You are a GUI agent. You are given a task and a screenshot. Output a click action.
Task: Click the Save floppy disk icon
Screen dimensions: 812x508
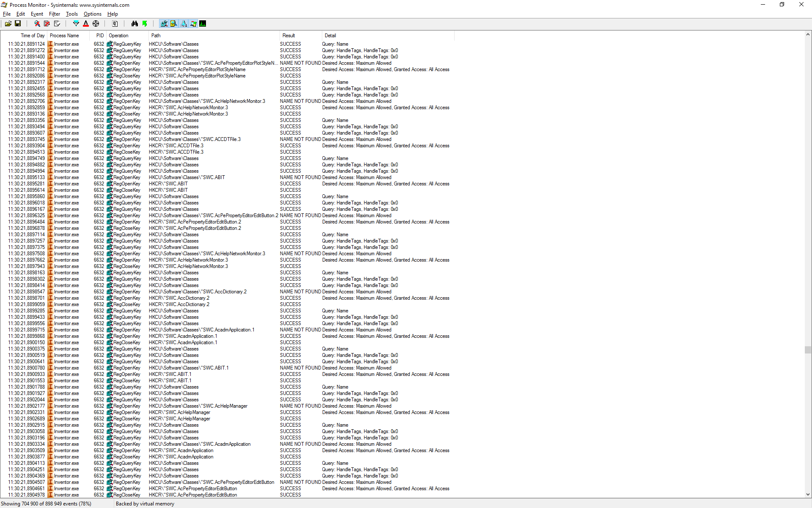point(18,24)
